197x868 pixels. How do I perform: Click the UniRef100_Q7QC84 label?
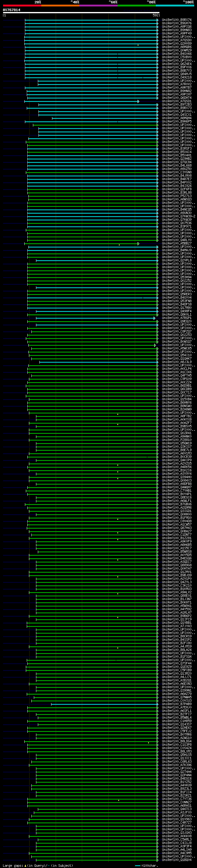tap(177, 162)
